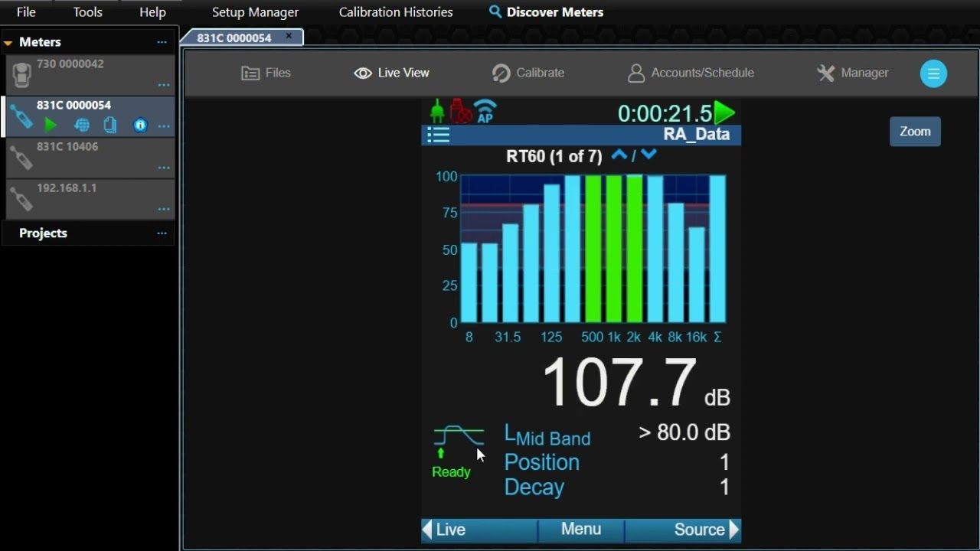Click the green 2k bar in chart

[x=635, y=249]
